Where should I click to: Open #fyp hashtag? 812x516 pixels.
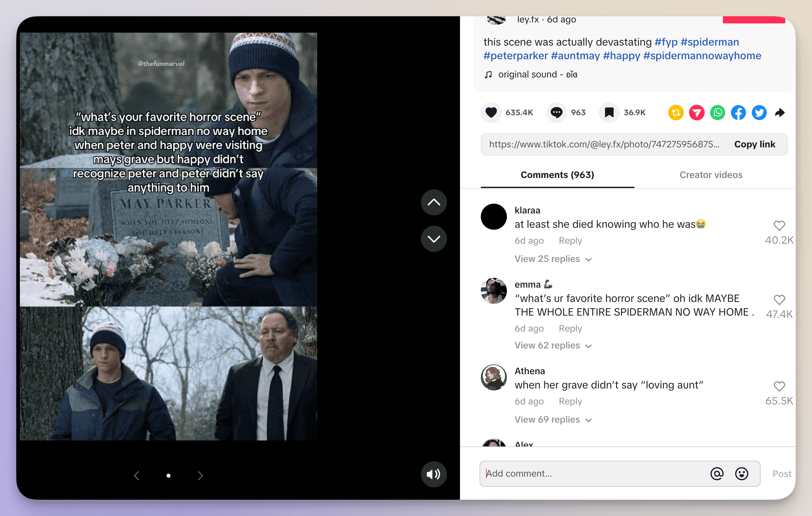[x=666, y=42]
